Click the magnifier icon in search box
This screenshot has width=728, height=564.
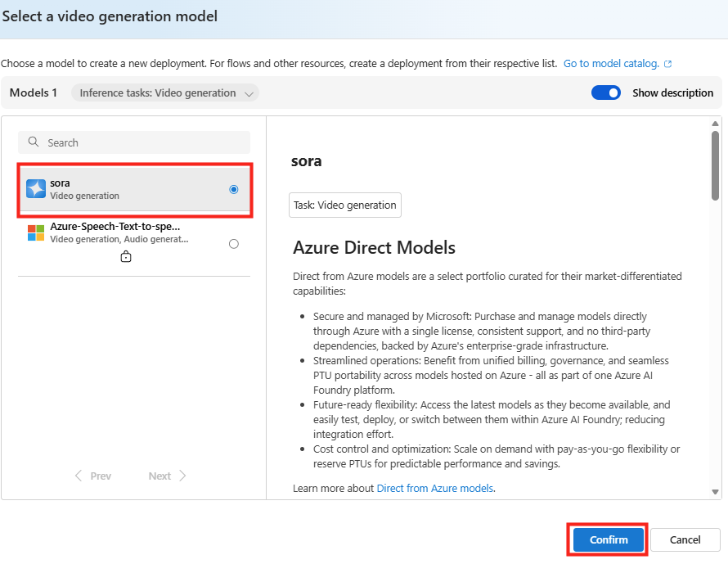[x=34, y=142]
